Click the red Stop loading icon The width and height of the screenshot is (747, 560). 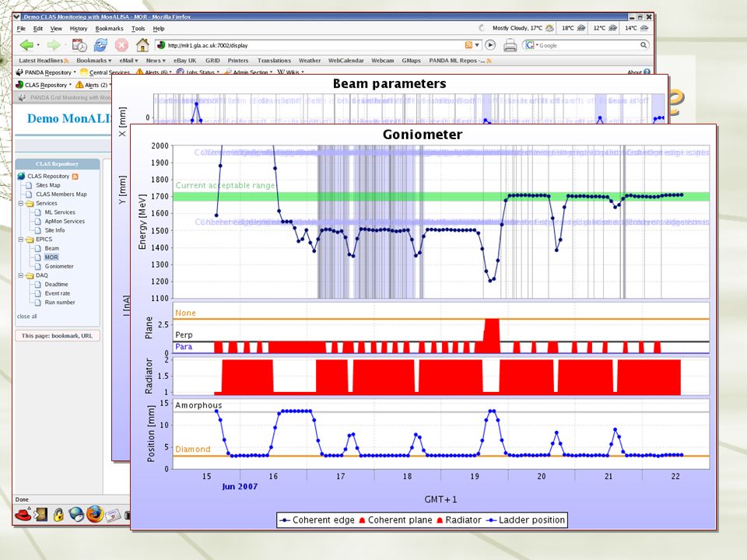click(121, 45)
